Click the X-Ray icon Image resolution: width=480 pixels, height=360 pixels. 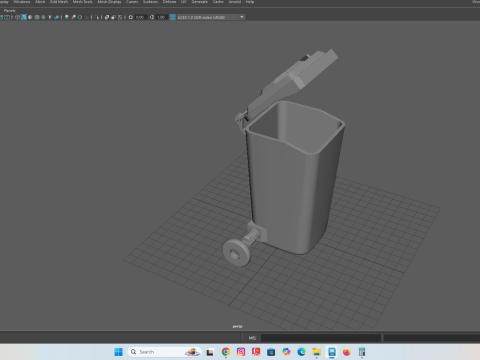tap(107, 17)
